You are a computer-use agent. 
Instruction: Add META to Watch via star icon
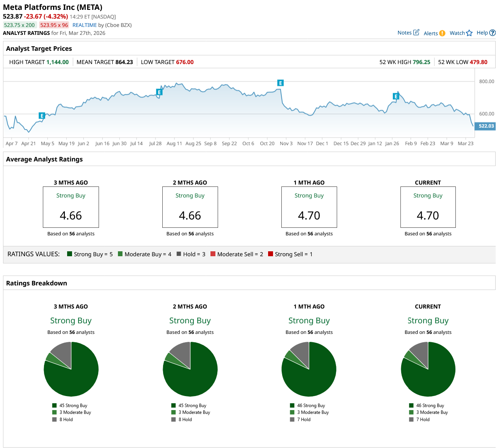(469, 33)
